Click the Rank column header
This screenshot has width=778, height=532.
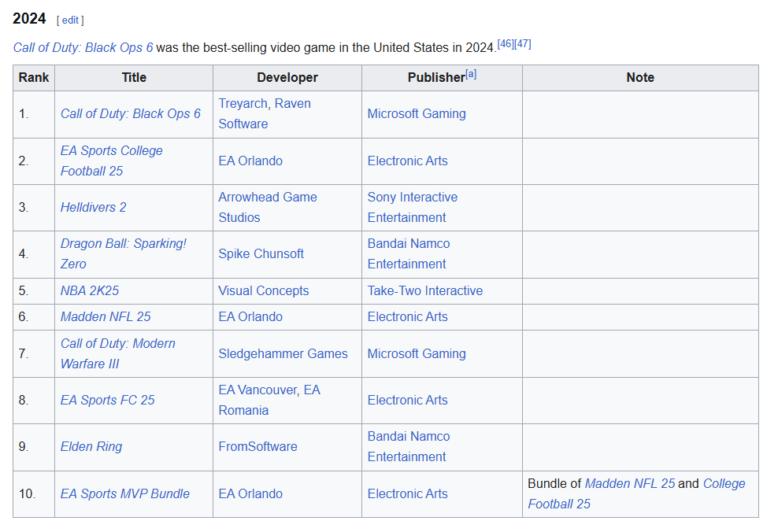click(x=34, y=78)
